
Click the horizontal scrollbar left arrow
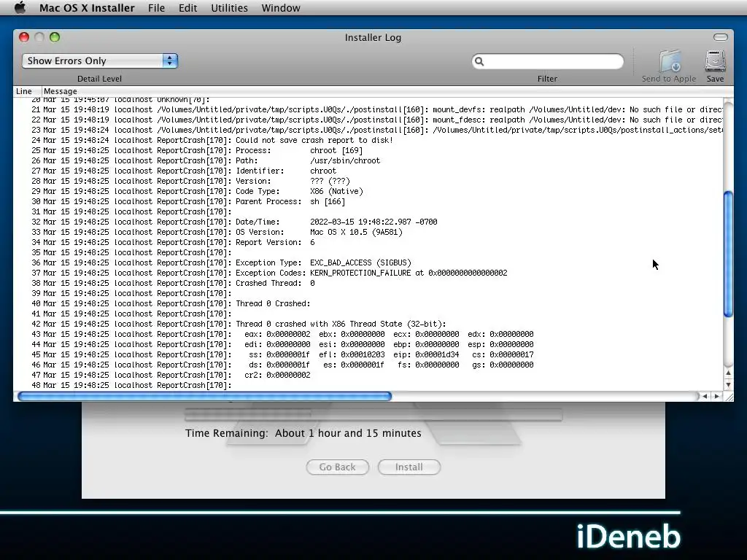coord(705,396)
